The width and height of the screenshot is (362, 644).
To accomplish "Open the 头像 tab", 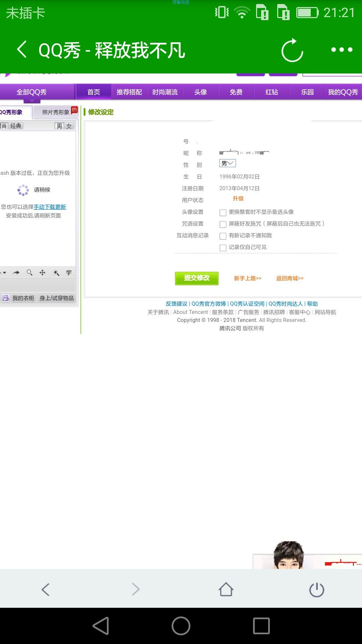I will tap(200, 92).
